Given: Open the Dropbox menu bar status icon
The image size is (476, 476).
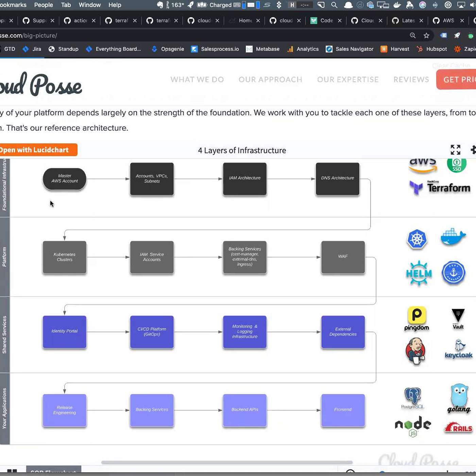Looking at the screenshot, I should click(279, 5).
